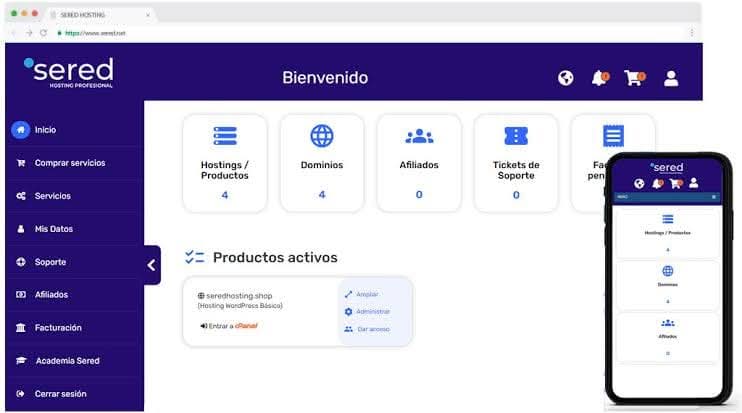This screenshot has width=742, height=413.
Task: Click the Afiliados money icon in sidebar
Action: [x=21, y=295]
